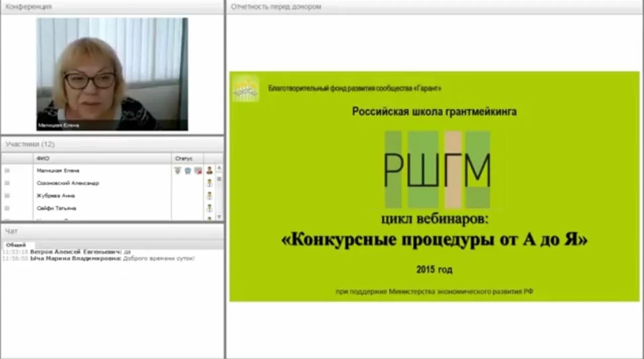Click the Благотворительный фонд развития сообщества text
644x359 pixels.
tap(354, 89)
